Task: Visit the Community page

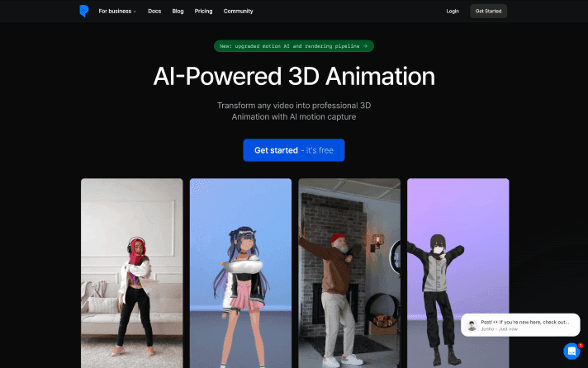Action: coord(238,12)
